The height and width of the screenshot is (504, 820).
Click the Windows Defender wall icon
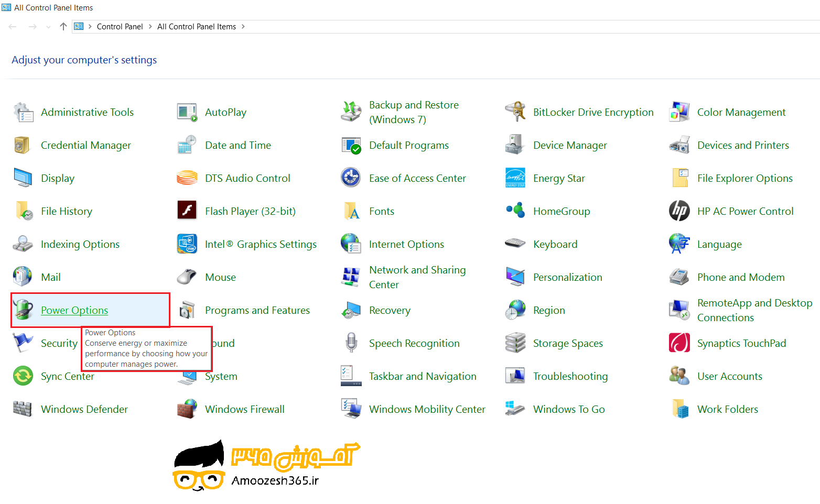tap(23, 409)
